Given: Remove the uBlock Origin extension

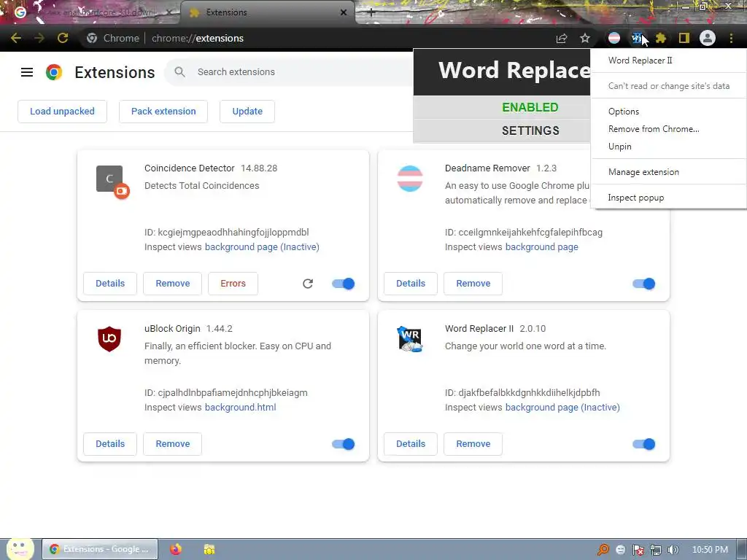Looking at the screenshot, I should pyautogui.click(x=172, y=444).
